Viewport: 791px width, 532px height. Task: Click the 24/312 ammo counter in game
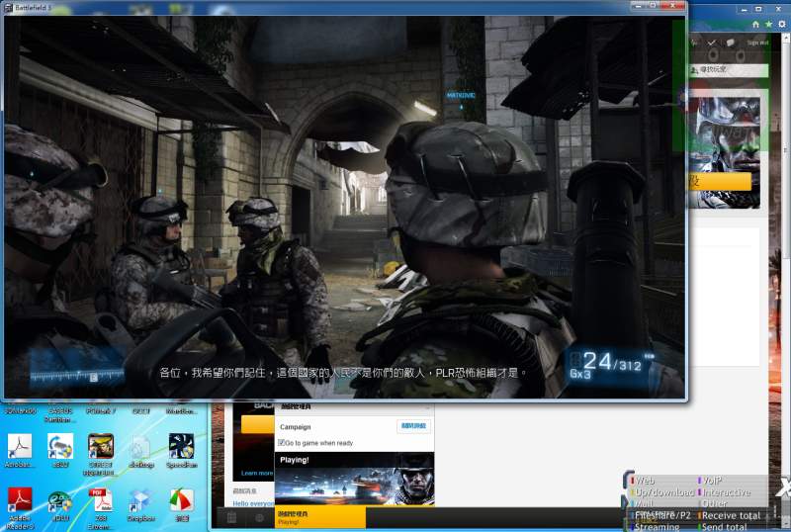click(612, 362)
